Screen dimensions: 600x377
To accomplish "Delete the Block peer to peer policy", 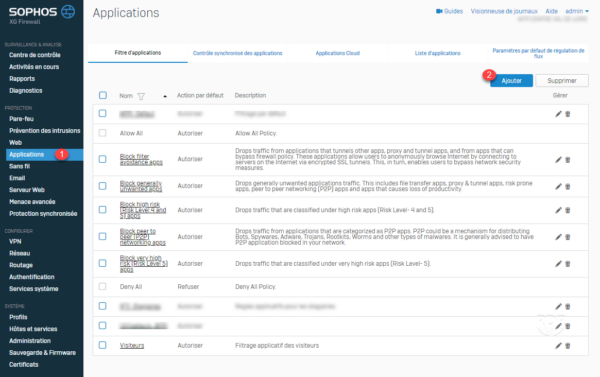I will point(568,237).
